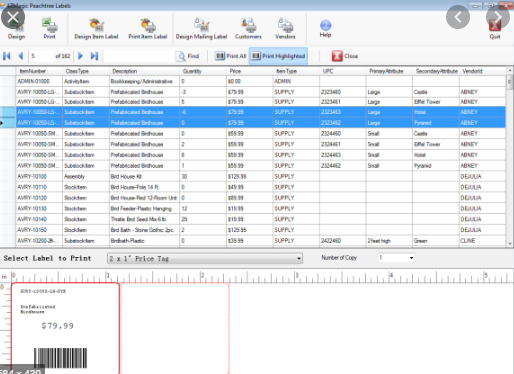Viewport: 514px width, 374px height.
Task: Sort by UPC column header
Action: point(342,71)
